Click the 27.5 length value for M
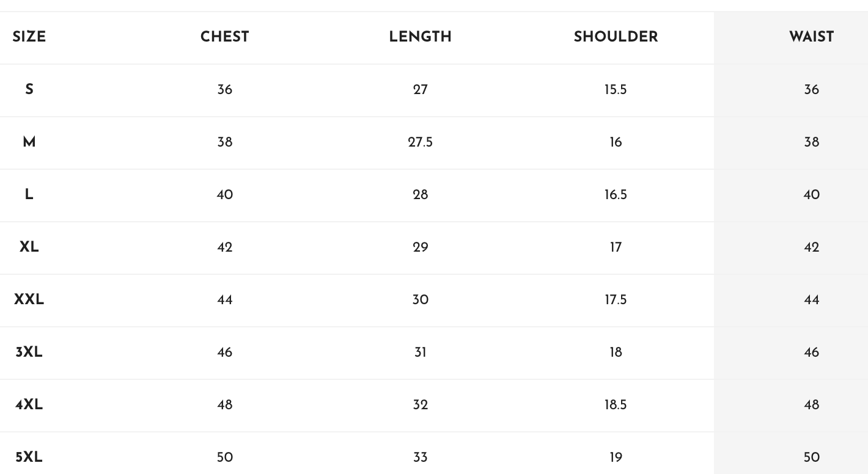Viewport: 868px width, 474px height. [420, 142]
